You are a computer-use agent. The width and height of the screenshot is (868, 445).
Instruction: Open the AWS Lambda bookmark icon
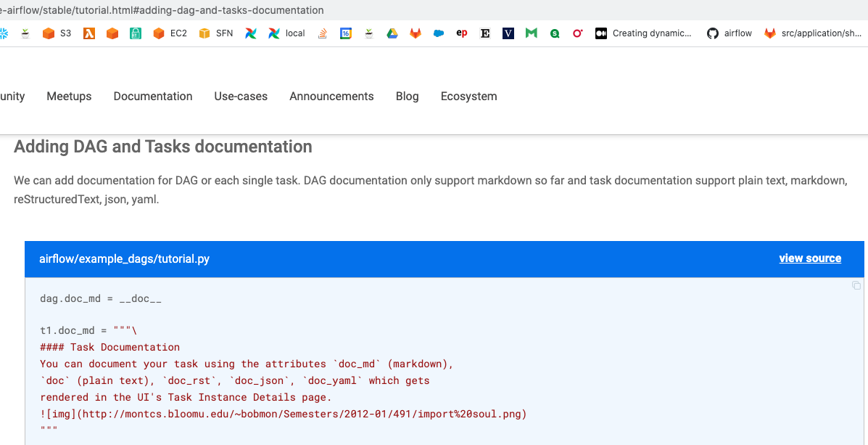[89, 33]
